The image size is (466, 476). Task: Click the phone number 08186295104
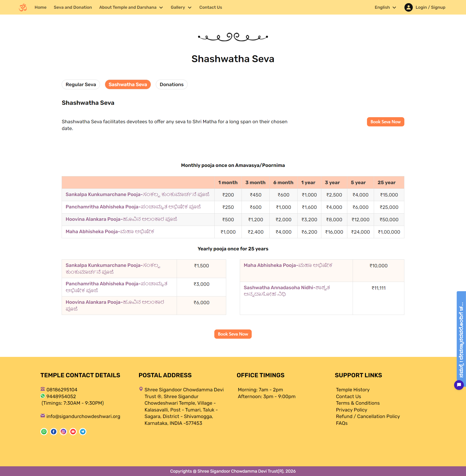tap(62, 390)
